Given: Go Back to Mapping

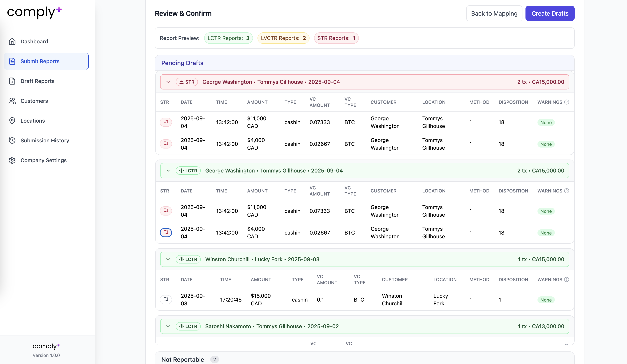Looking at the screenshot, I should 494,13.
